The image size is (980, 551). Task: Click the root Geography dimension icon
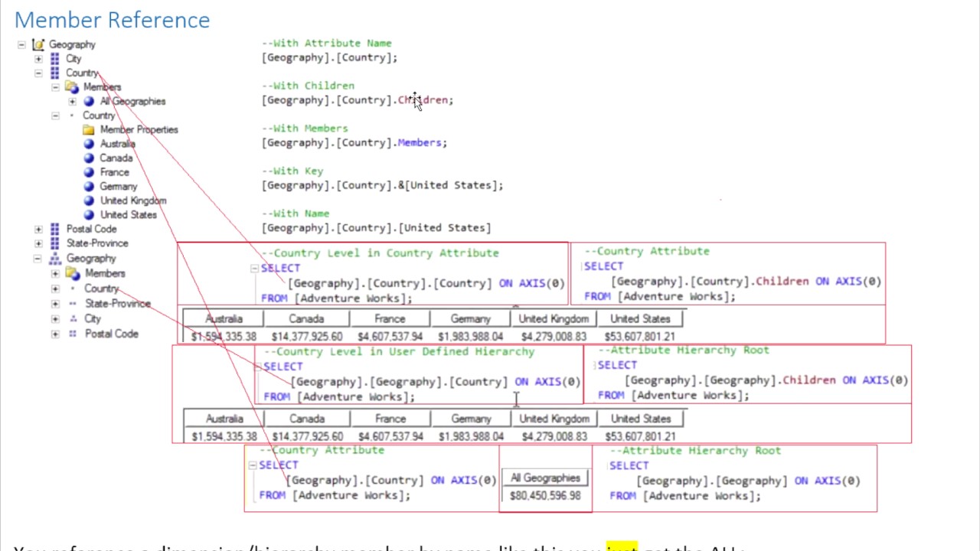click(38, 44)
